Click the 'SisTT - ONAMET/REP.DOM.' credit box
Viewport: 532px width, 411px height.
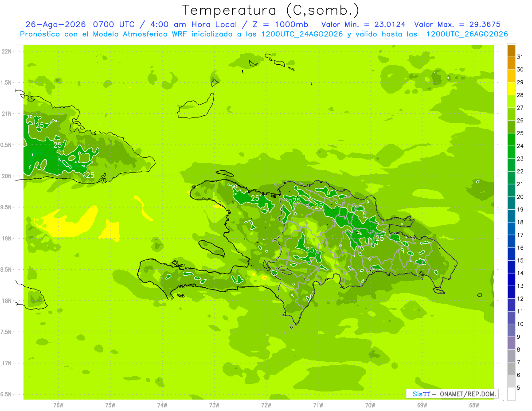click(x=452, y=394)
